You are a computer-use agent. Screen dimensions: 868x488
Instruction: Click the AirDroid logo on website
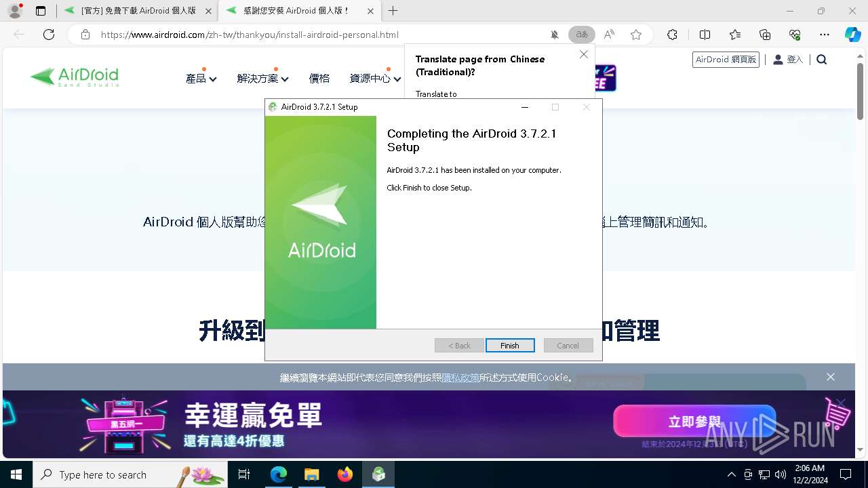(x=75, y=77)
